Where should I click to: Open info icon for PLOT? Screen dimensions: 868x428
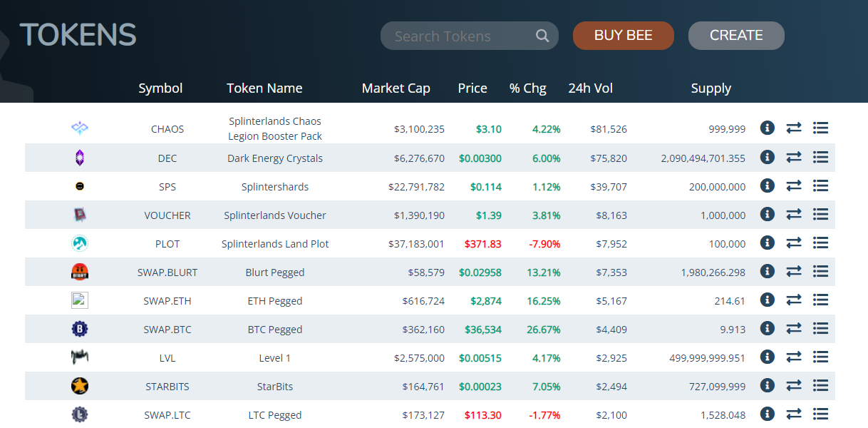767,243
